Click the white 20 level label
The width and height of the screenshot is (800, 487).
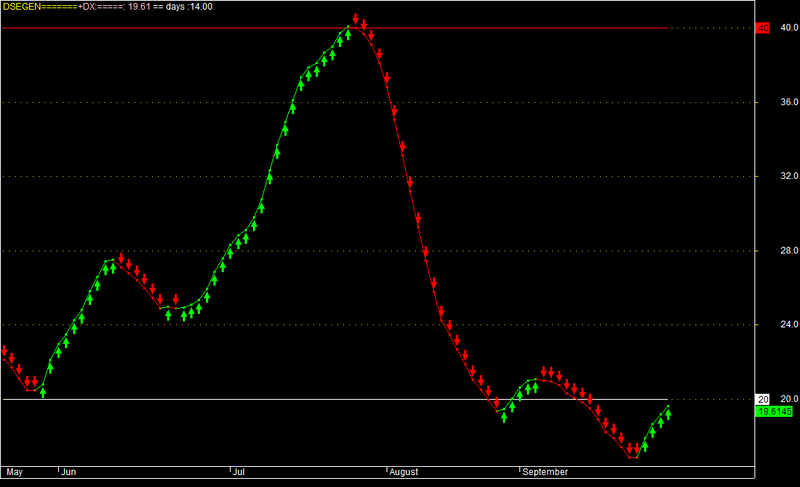click(763, 399)
